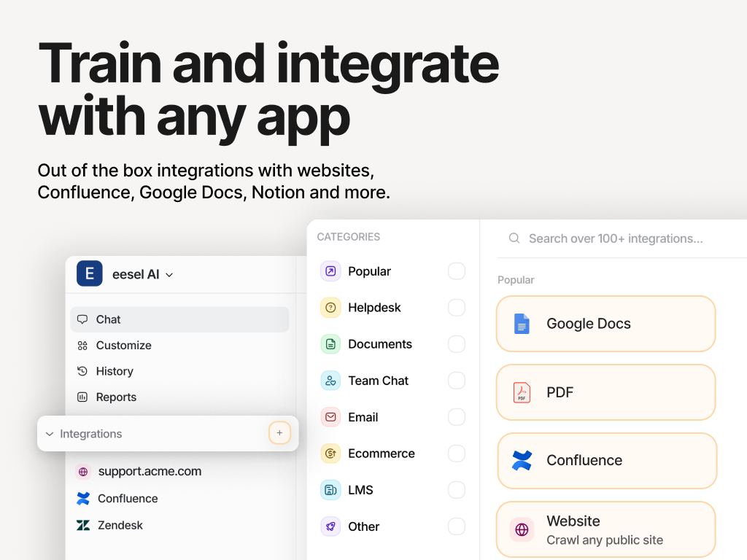Click the LMS category icon
747x560 pixels.
(330, 490)
